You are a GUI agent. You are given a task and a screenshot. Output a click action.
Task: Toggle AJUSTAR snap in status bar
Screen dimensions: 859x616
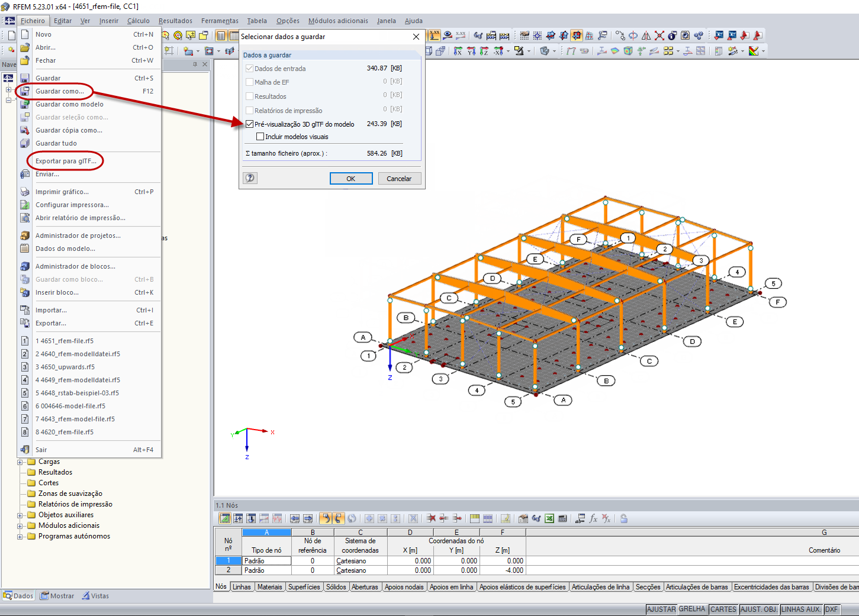[661, 609]
